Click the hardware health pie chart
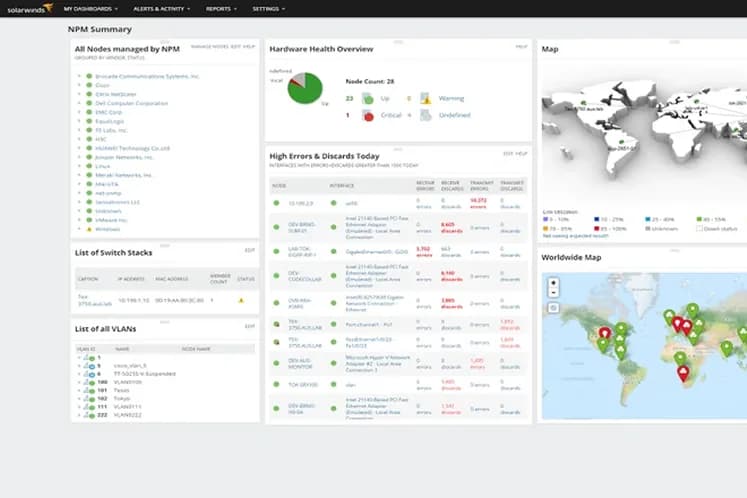Screen dimensions: 747x498 (x=305, y=88)
